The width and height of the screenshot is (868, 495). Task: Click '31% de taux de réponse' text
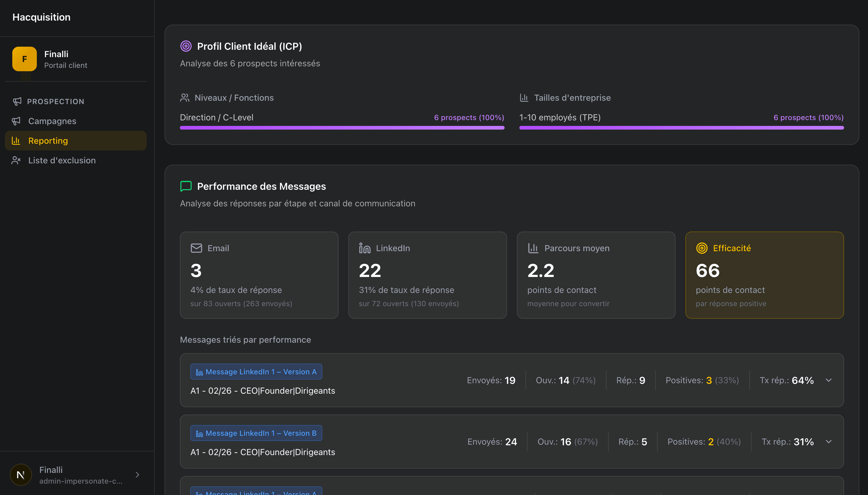coord(407,290)
